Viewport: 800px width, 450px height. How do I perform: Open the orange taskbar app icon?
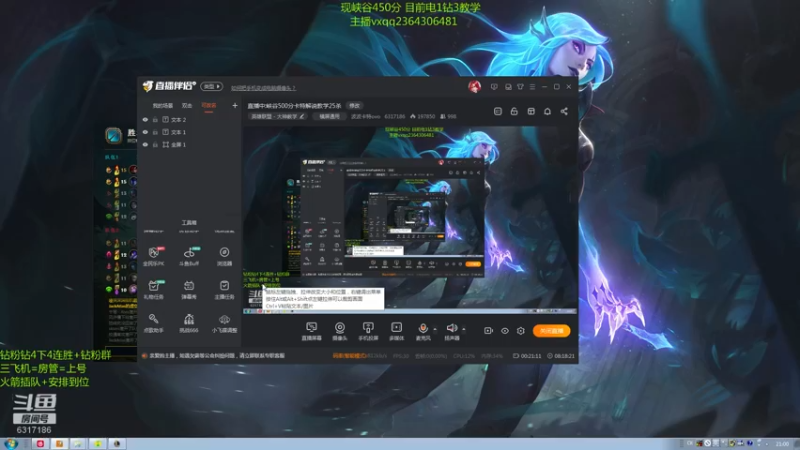[59, 444]
